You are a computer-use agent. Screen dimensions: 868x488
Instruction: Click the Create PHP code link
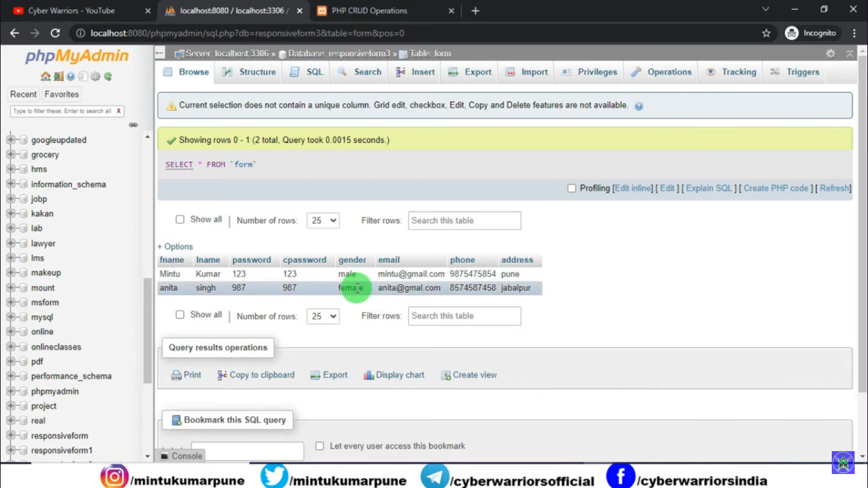(x=776, y=188)
